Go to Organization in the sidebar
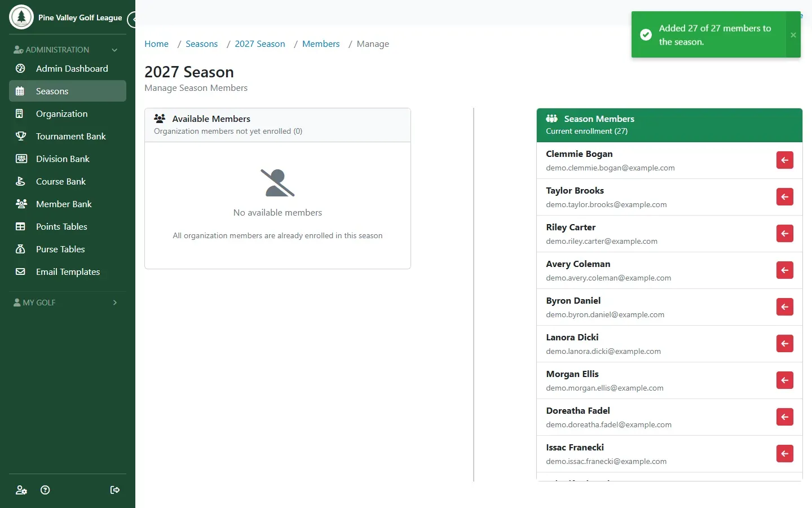 tap(68, 113)
